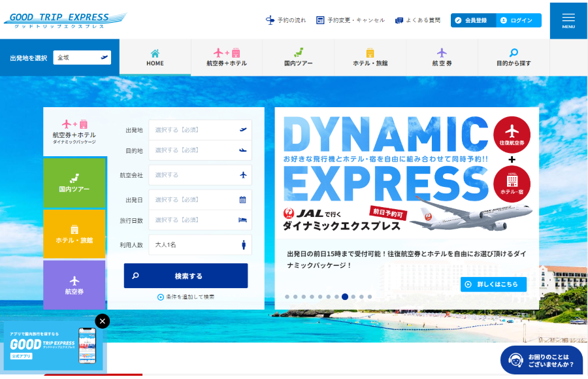Viewport: 588px width, 379px height.
Task: Click the GOOD TRIP EXPRESS logo
Action: click(x=65, y=21)
